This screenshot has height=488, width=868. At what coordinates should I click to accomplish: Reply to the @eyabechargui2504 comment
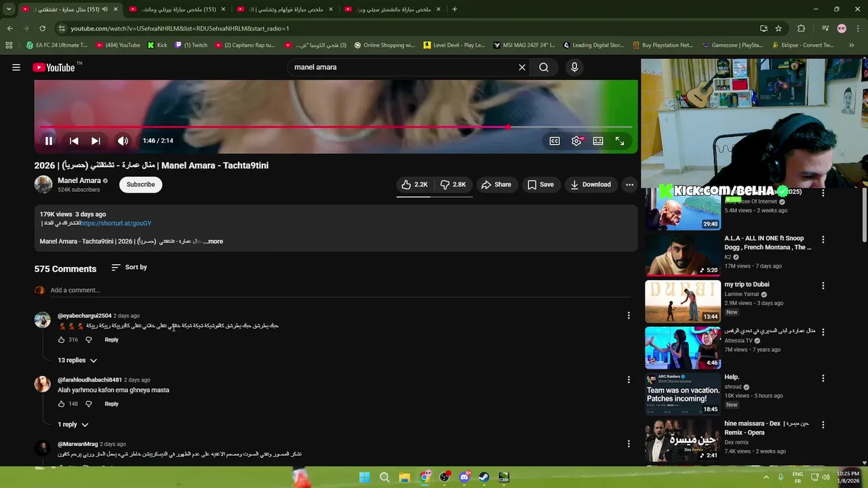[111, 340]
